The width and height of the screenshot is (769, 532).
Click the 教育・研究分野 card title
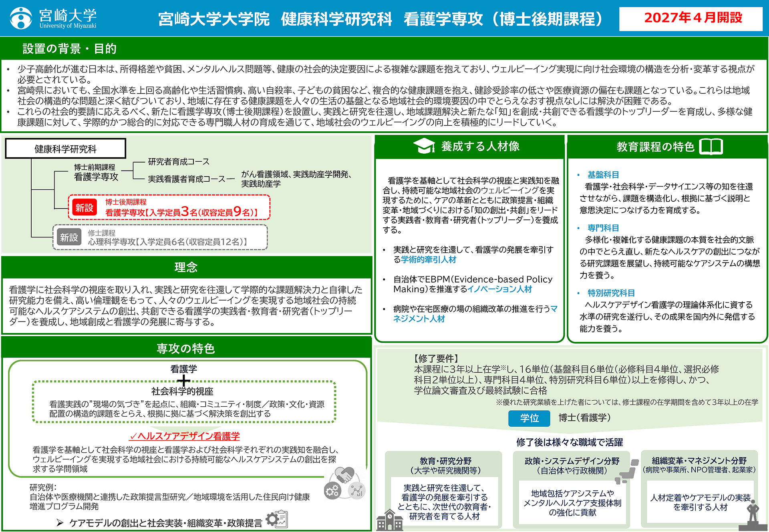[x=445, y=461]
